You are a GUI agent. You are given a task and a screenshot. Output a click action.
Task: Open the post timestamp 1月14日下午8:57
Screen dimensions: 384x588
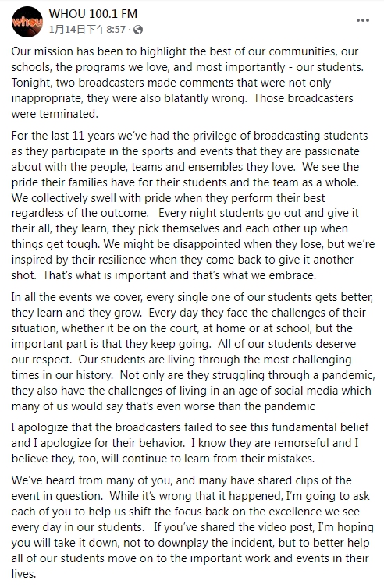[87, 30]
